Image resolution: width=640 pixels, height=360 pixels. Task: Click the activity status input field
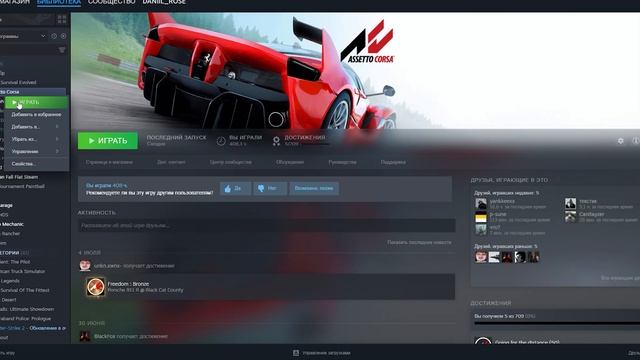click(x=267, y=225)
